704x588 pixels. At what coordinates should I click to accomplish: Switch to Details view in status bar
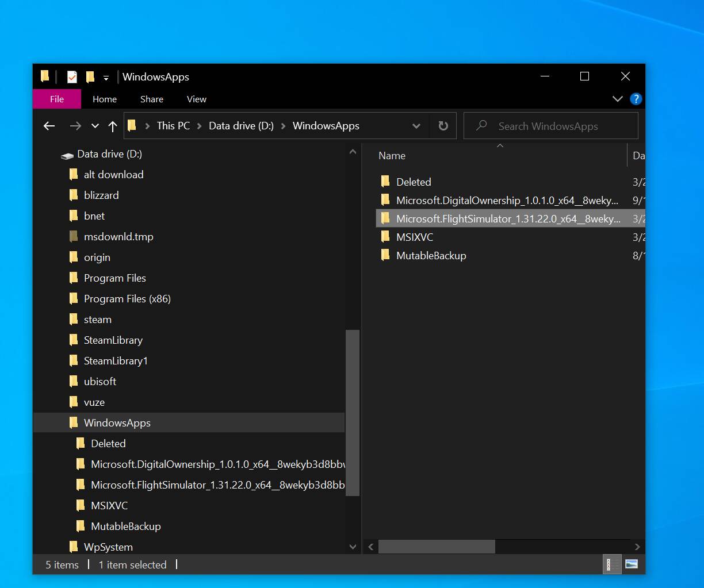[x=613, y=564]
